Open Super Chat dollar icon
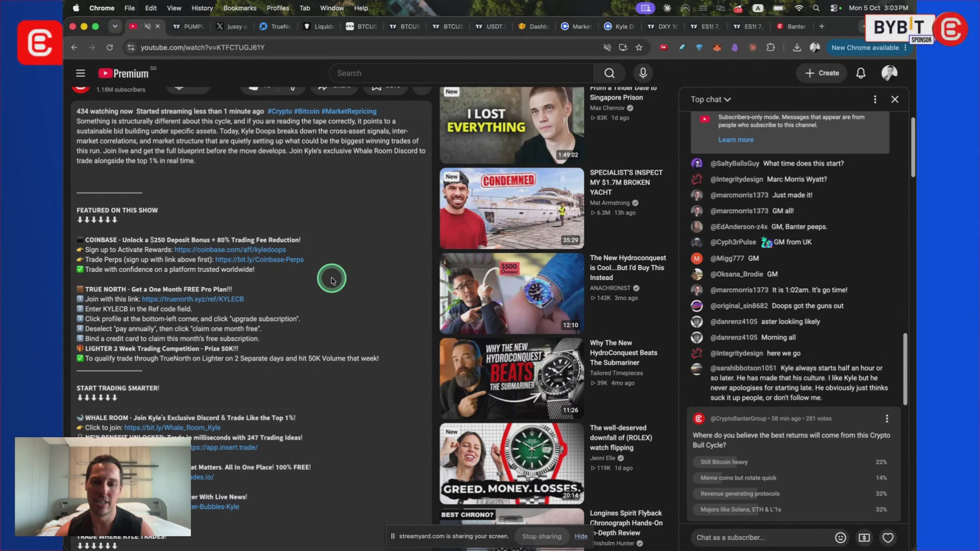The width and height of the screenshot is (980, 551). [x=864, y=537]
